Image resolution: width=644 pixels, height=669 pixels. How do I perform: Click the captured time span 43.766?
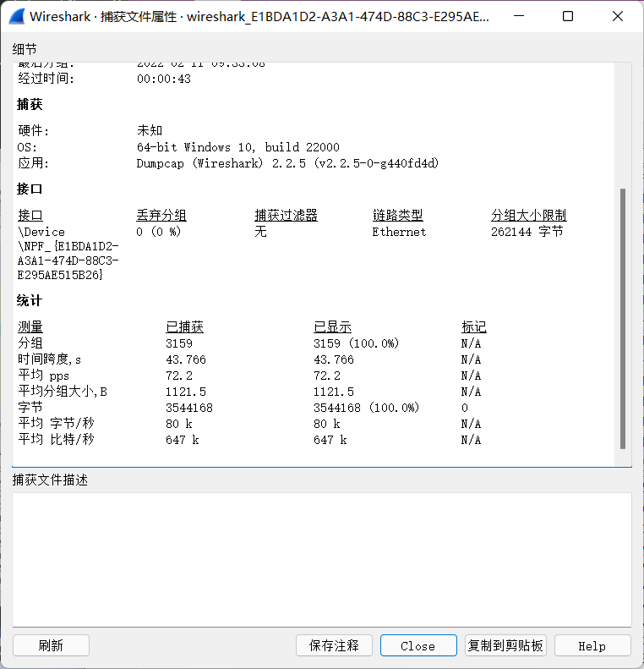(186, 359)
